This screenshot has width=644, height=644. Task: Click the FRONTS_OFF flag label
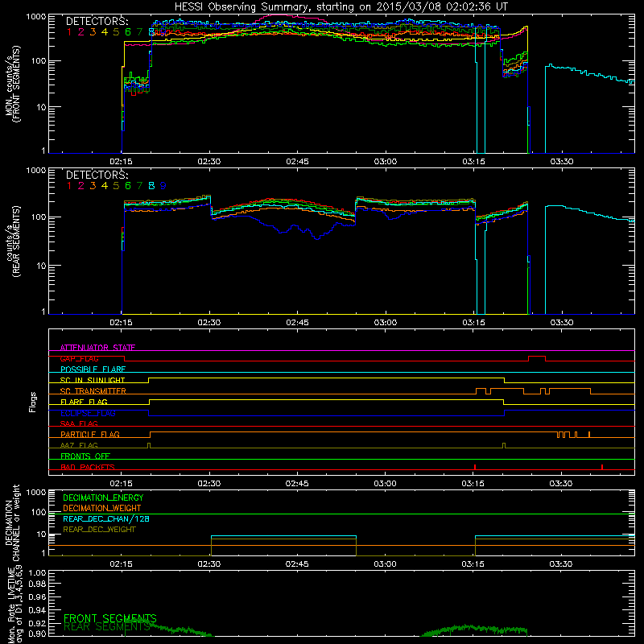[x=85, y=456]
